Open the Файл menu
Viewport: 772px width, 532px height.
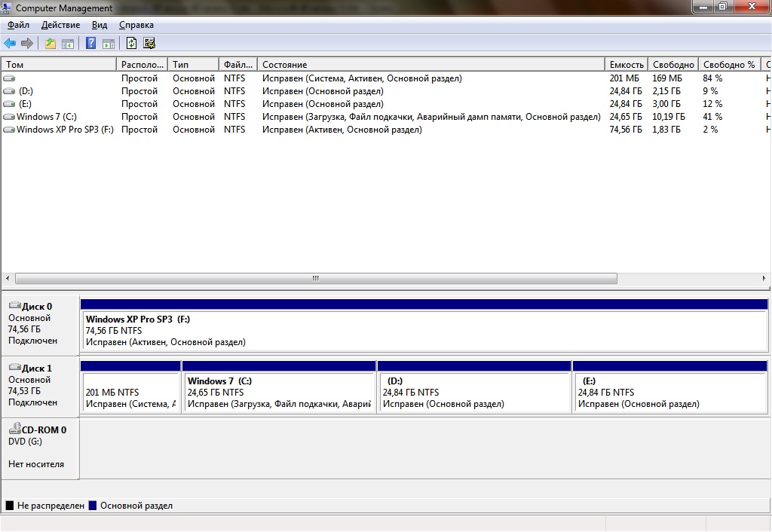click(x=18, y=25)
